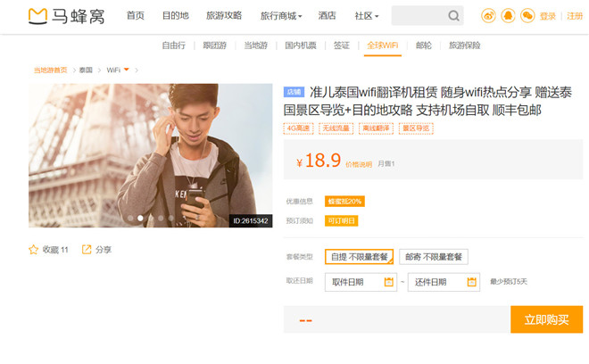Viewport: 589px width, 364px height.
Task: Click the ID:2615342 label on photo
Action: [x=251, y=221]
